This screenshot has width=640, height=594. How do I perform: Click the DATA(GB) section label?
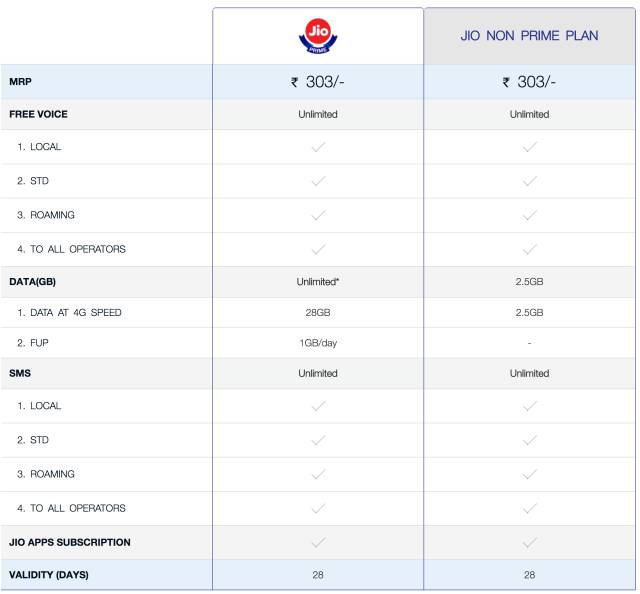click(32, 282)
